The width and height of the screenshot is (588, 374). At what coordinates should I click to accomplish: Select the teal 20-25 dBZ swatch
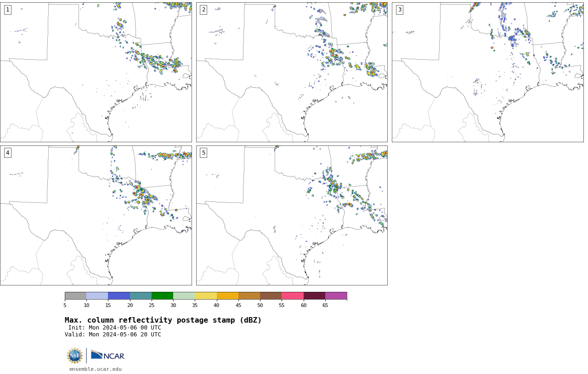(141, 296)
